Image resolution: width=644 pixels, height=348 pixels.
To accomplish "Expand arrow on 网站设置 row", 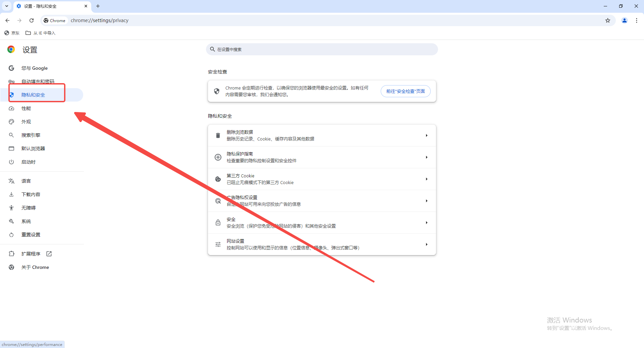I will [427, 244].
